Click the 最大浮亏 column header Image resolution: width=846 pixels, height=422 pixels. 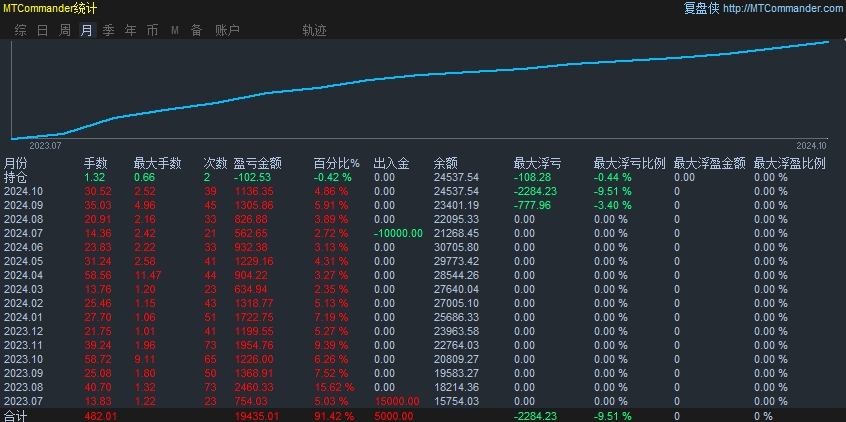(537, 163)
